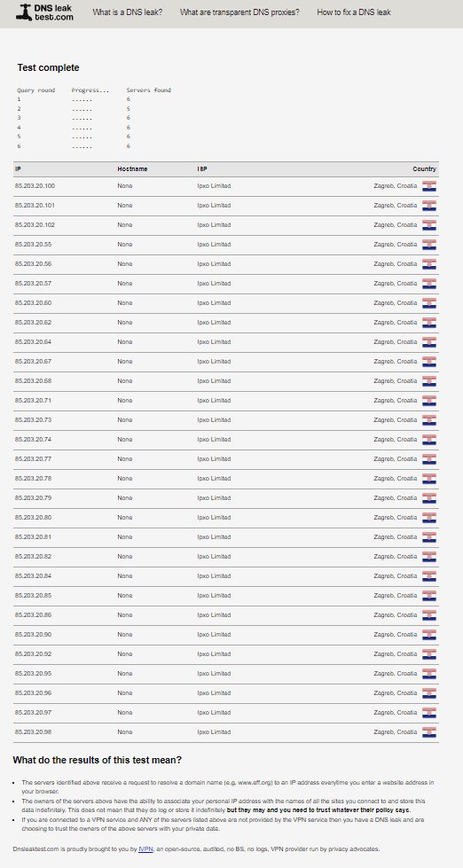
Task: Click 'Zagreb, Croatia' in the 85.203.20.86 row
Action: point(396,615)
